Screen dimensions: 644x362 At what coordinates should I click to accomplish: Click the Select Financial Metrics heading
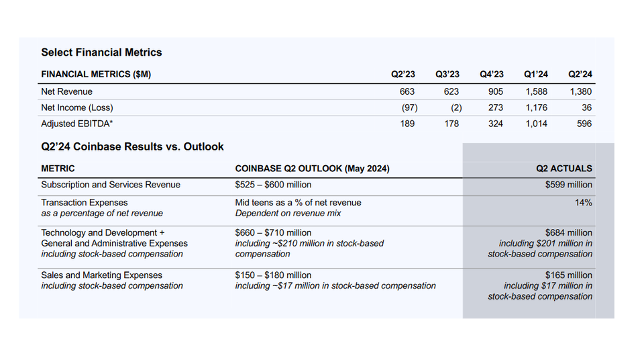(101, 52)
